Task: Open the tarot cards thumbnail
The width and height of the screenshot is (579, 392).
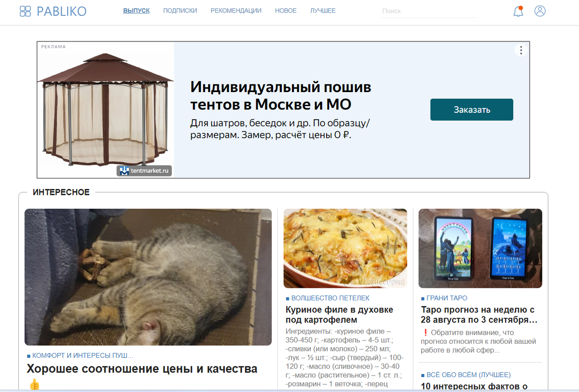Action: tap(481, 248)
